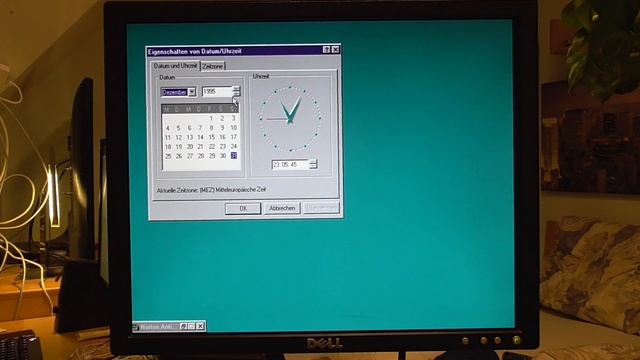This screenshot has width=640, height=360.
Task: Pick day 18 in the calendar
Action: [168, 147]
